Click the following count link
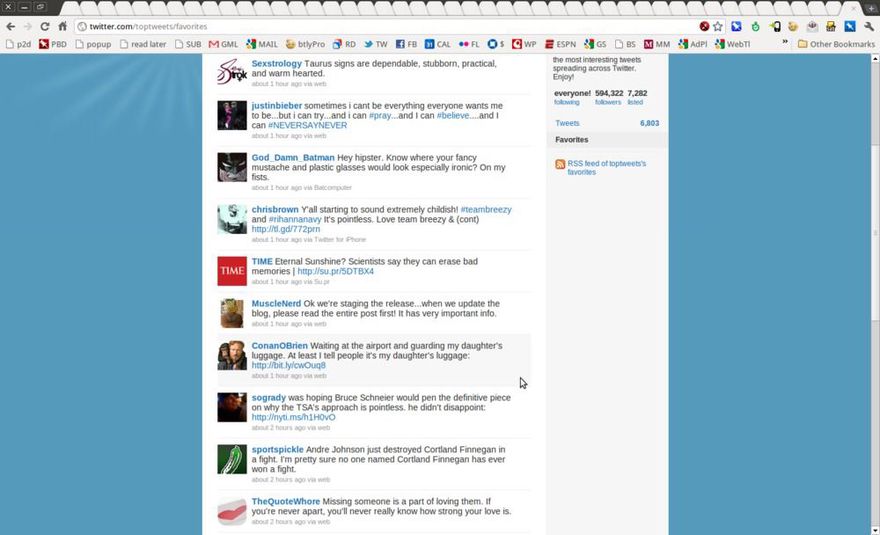Viewport: 880px width, 535px height. tap(572, 97)
